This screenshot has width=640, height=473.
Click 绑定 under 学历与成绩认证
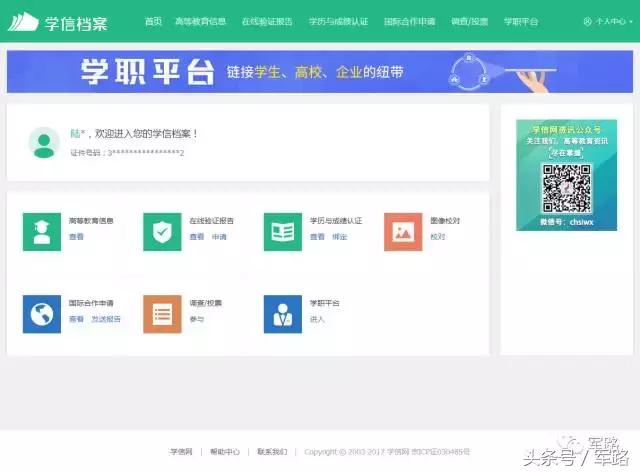pyautogui.click(x=340, y=236)
